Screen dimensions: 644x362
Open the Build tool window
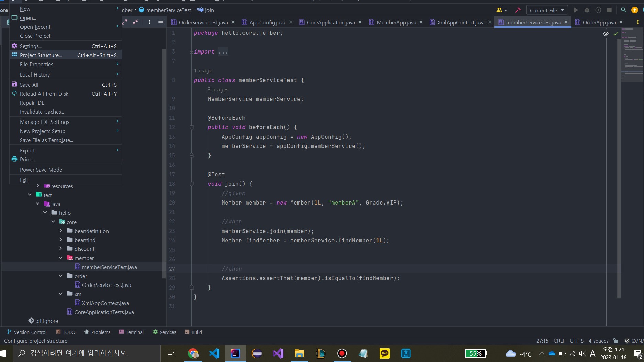[193, 332]
